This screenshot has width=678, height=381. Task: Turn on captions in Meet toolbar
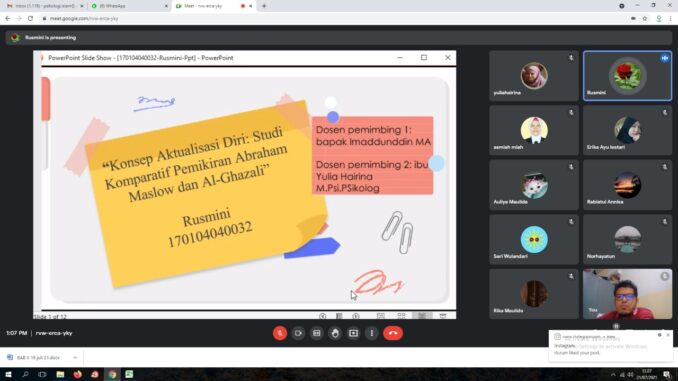(317, 333)
